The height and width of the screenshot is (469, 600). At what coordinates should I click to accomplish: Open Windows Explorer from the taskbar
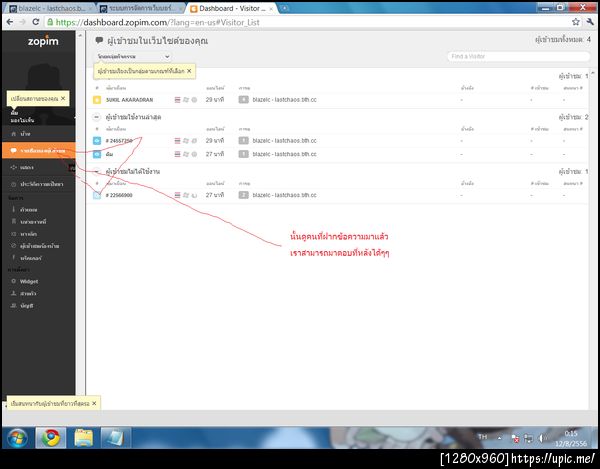(83, 438)
